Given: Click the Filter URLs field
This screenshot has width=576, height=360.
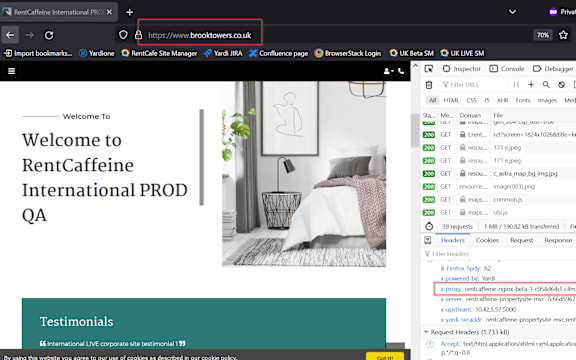Looking at the screenshot, I should point(473,85).
